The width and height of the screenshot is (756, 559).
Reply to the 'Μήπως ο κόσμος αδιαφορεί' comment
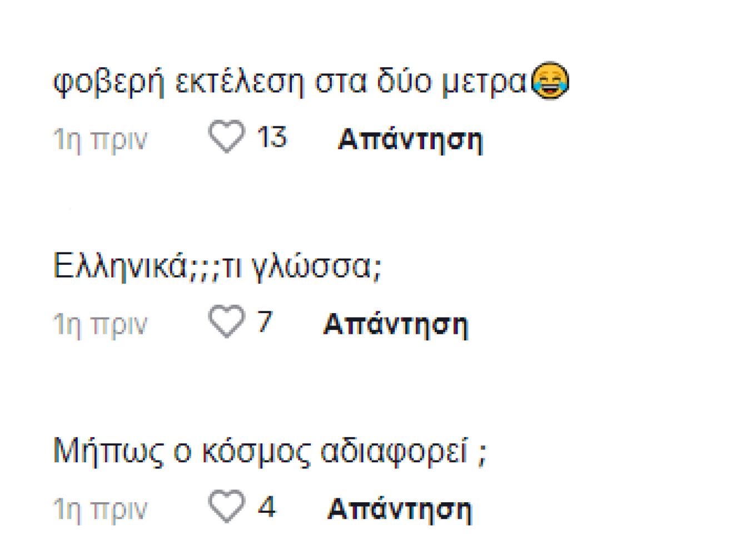(400, 509)
